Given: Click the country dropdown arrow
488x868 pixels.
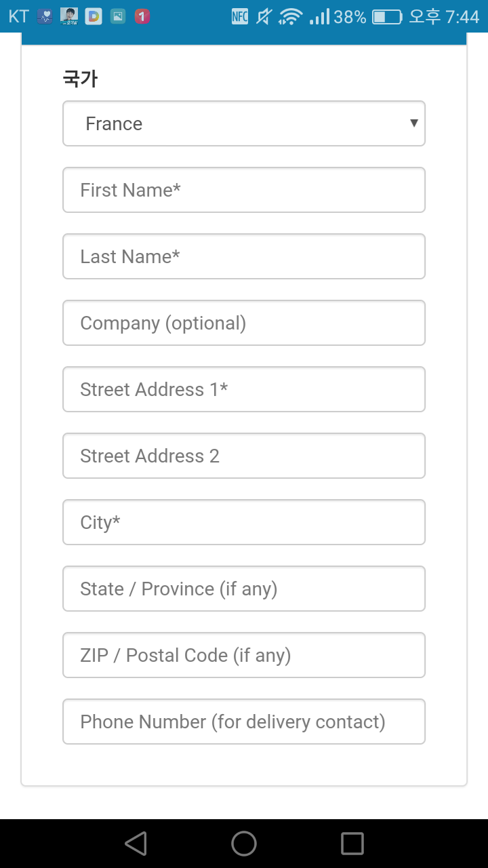Looking at the screenshot, I should coord(413,123).
